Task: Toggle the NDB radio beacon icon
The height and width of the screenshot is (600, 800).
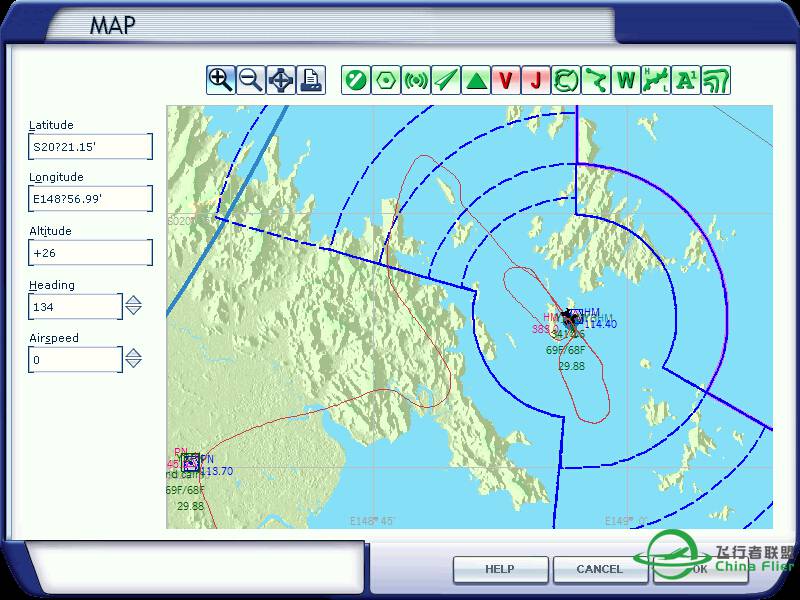Action: [x=415, y=80]
